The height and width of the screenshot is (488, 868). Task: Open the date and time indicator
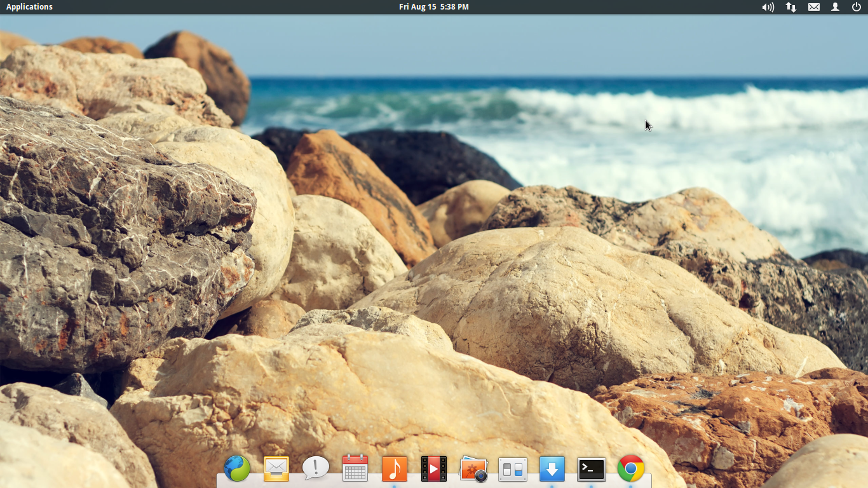[434, 7]
